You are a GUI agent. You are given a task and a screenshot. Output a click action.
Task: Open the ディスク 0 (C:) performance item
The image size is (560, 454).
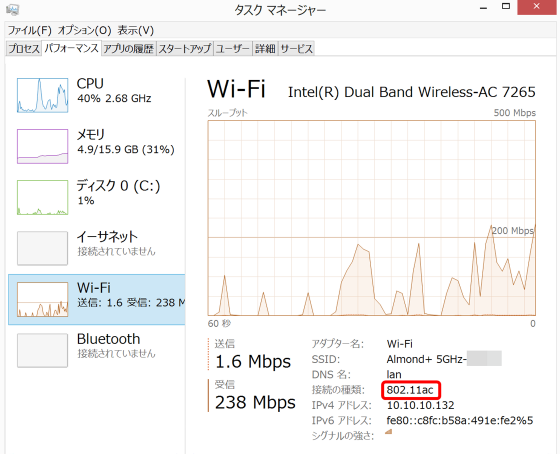[x=96, y=197]
